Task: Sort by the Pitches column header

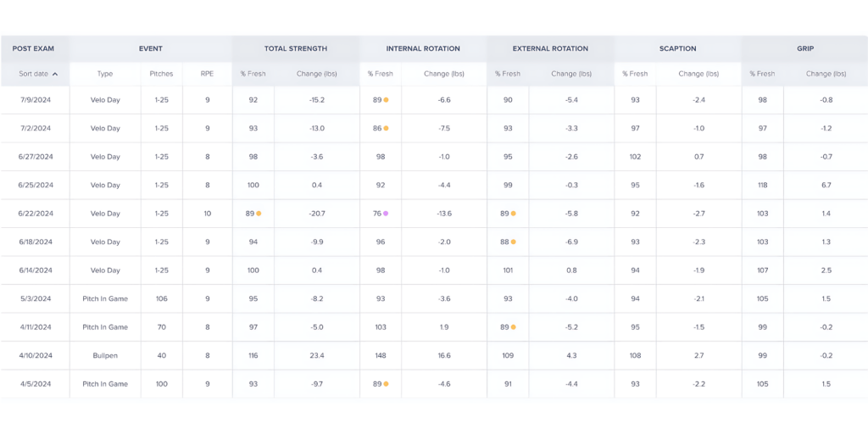Action: [161, 74]
